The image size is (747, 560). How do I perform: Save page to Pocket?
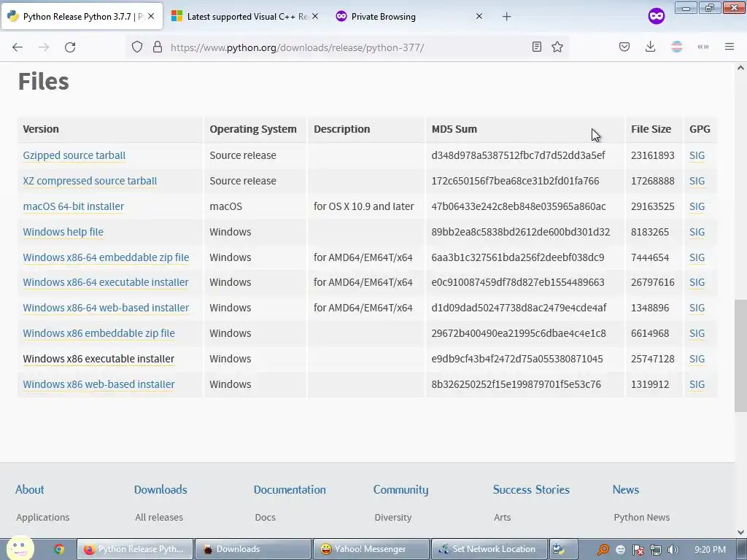[x=624, y=47]
